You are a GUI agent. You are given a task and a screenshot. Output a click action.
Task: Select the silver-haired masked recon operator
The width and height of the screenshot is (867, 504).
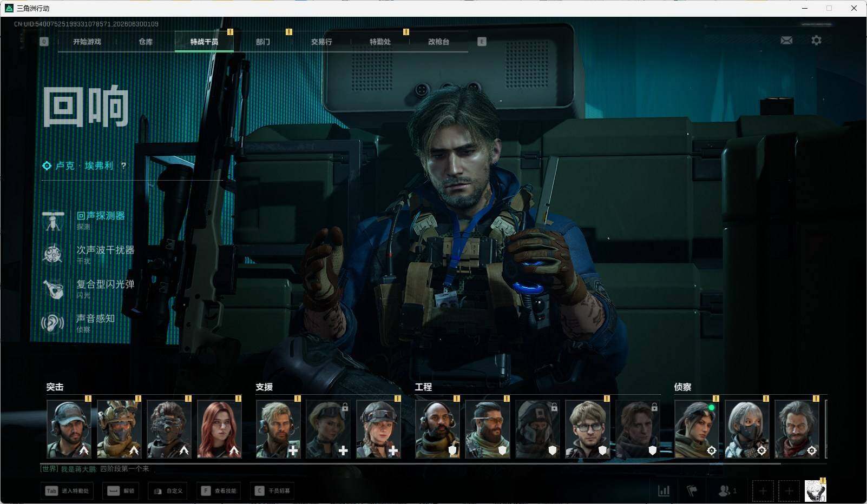click(x=747, y=429)
